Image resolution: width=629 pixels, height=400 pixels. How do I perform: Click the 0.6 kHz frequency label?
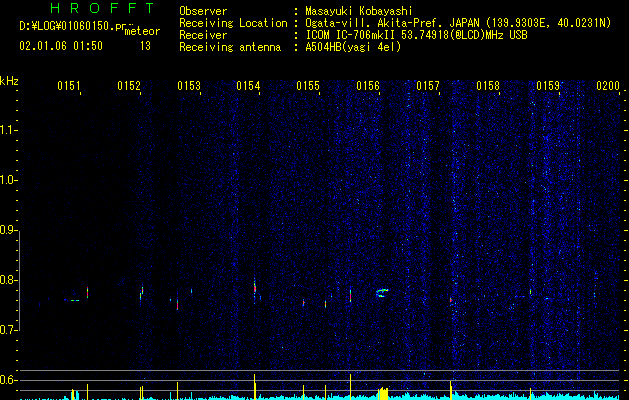click(x=8, y=380)
